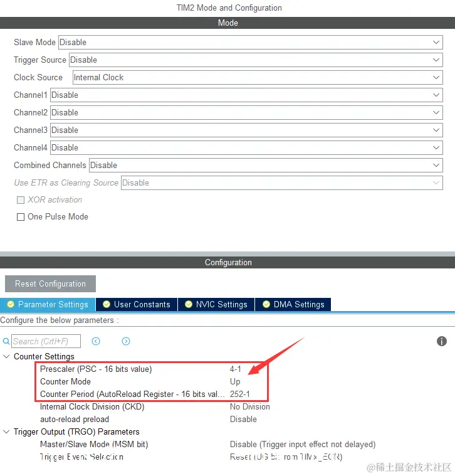Click the Internal Clock Division (CKD) row

(92, 407)
